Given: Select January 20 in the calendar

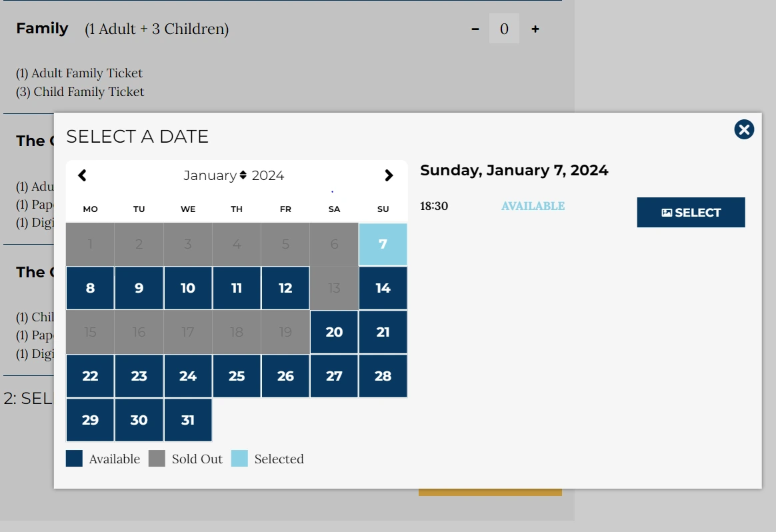Looking at the screenshot, I should [x=334, y=332].
